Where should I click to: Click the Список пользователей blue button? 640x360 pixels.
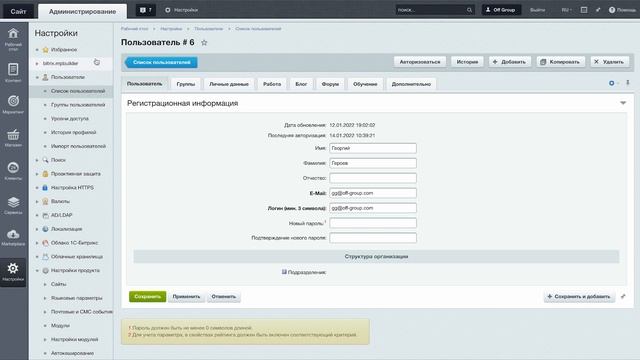161,62
